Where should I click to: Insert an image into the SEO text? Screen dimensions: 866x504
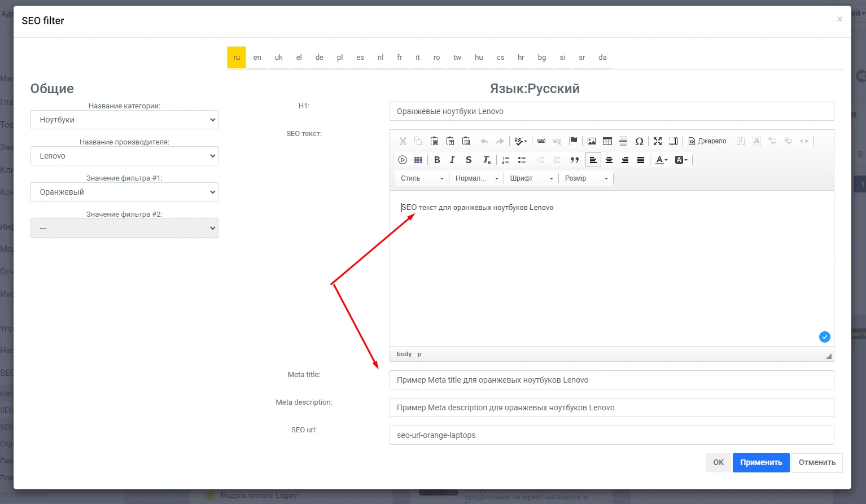pos(592,141)
